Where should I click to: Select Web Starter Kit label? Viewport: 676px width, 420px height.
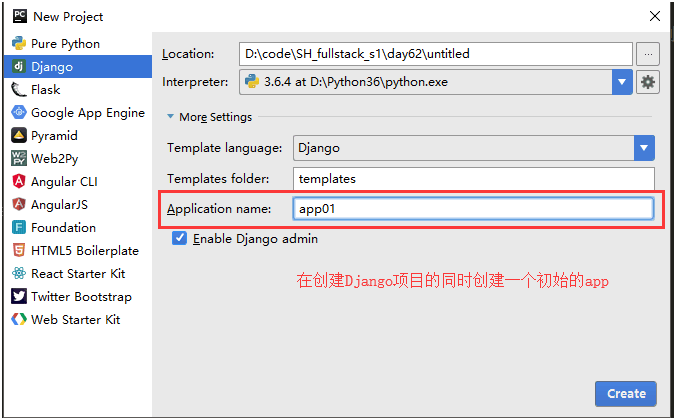point(75,320)
